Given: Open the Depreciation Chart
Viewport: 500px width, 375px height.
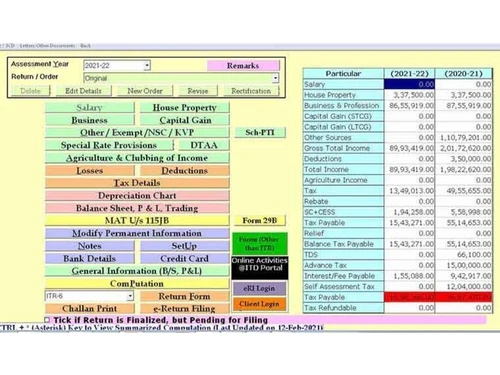Looking at the screenshot, I should pyautogui.click(x=137, y=196).
